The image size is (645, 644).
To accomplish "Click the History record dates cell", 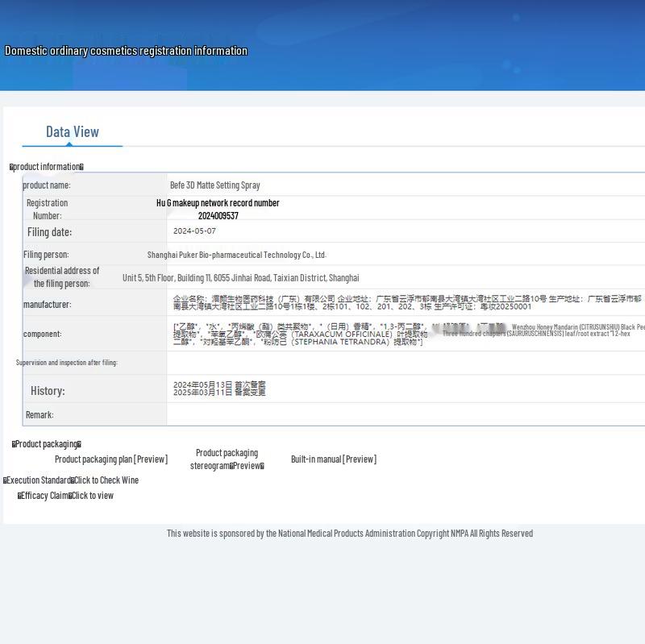I will (219, 388).
